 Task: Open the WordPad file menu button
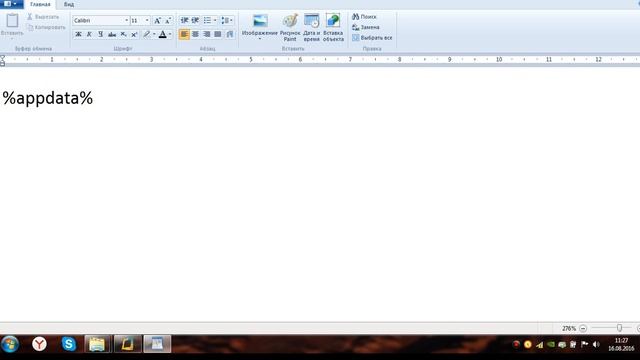[x=11, y=4]
